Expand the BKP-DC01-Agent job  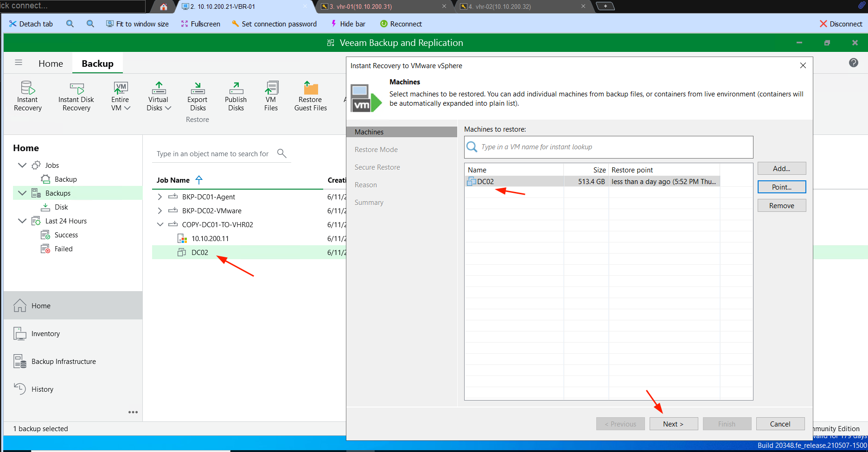click(160, 197)
